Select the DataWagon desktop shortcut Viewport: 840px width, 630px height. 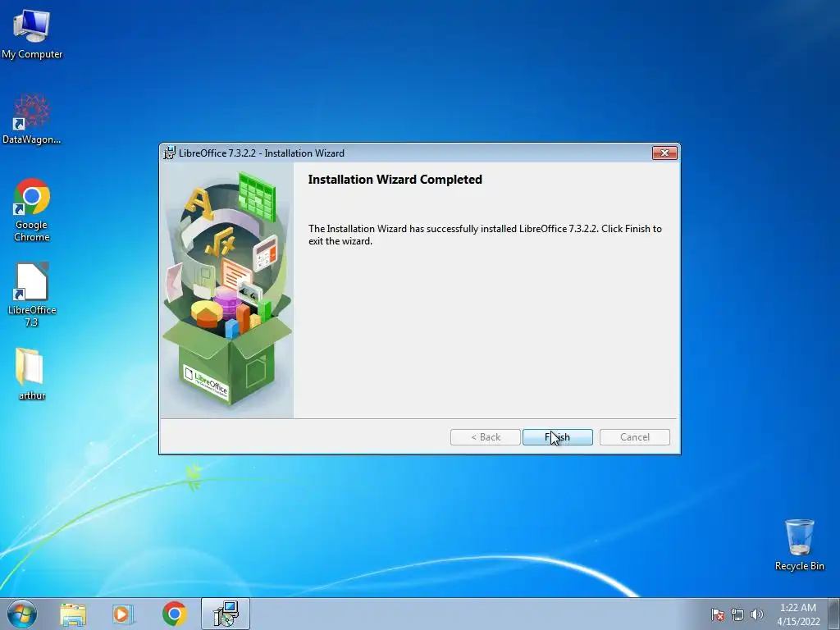32,119
